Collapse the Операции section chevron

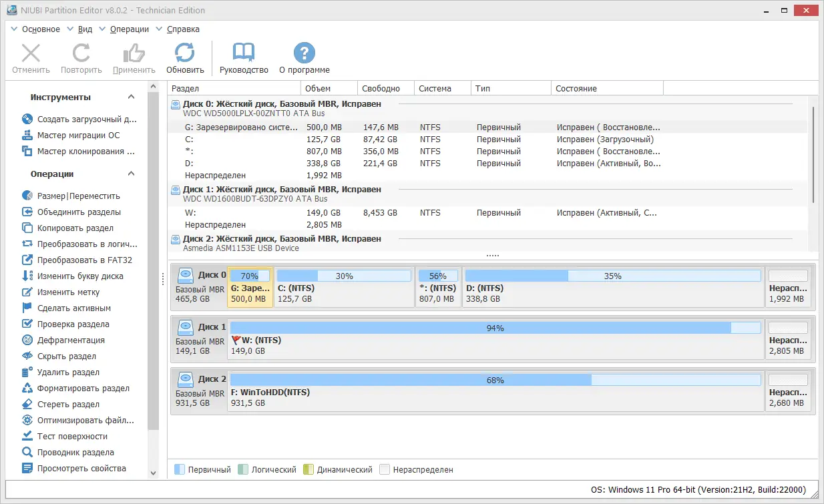(132, 174)
